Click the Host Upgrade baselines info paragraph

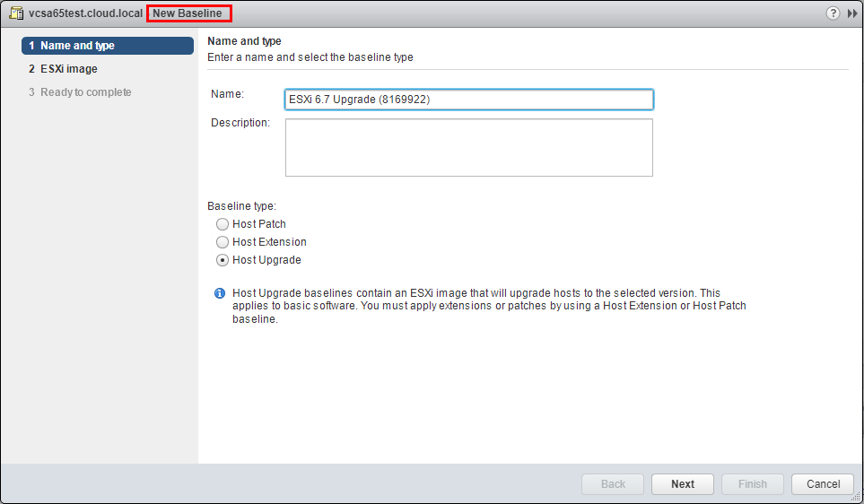489,306
